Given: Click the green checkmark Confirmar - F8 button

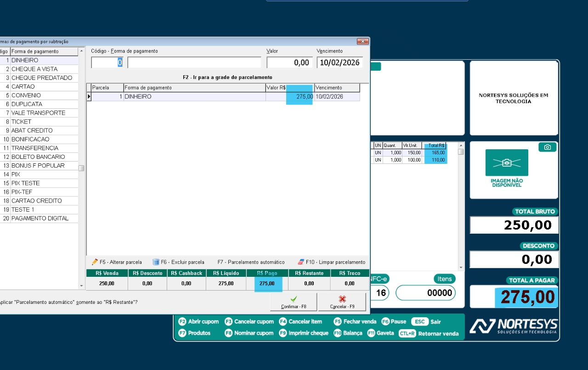Looking at the screenshot, I should pos(294,302).
